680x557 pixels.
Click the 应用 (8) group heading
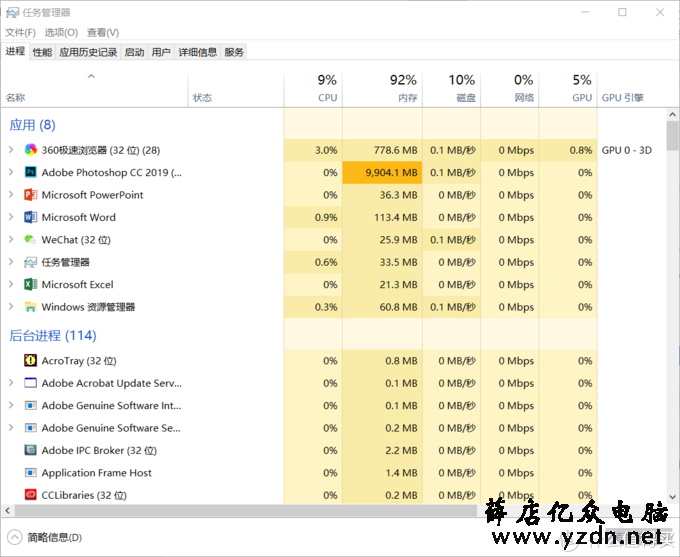(x=33, y=125)
